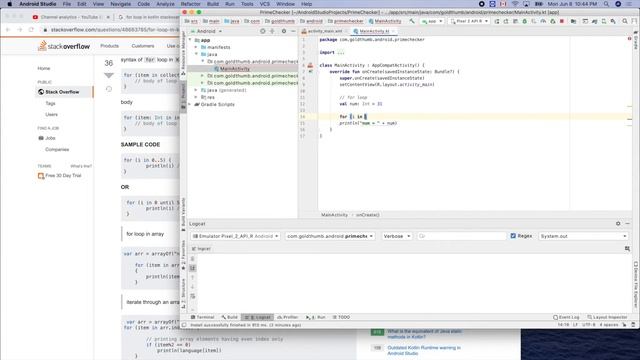Viewport: 640px width, 360px height.
Task: Click the browser address bar URL
Action: pos(115,30)
